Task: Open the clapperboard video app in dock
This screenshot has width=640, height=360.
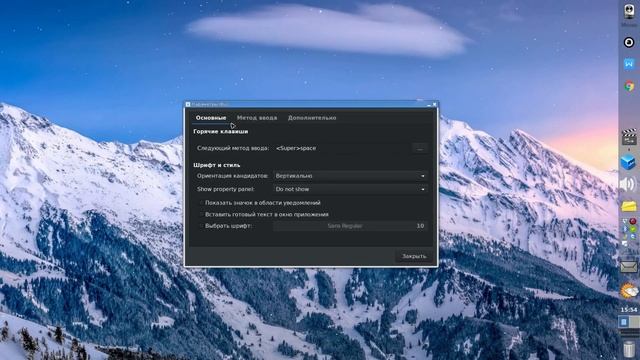Action: (629, 137)
